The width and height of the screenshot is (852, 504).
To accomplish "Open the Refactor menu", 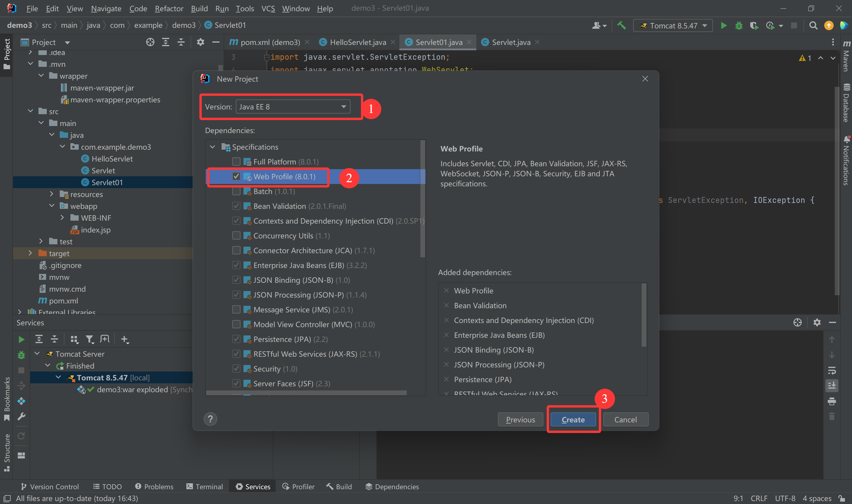I will click(x=169, y=9).
